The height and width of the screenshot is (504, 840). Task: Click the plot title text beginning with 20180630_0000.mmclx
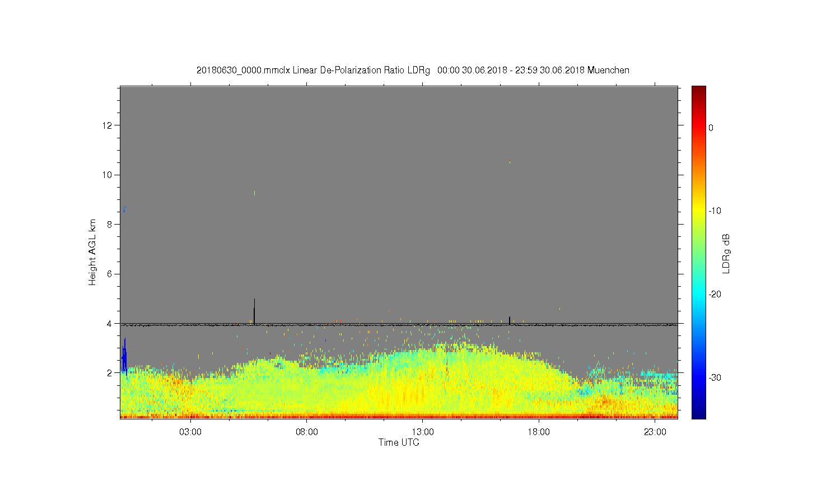pos(413,71)
